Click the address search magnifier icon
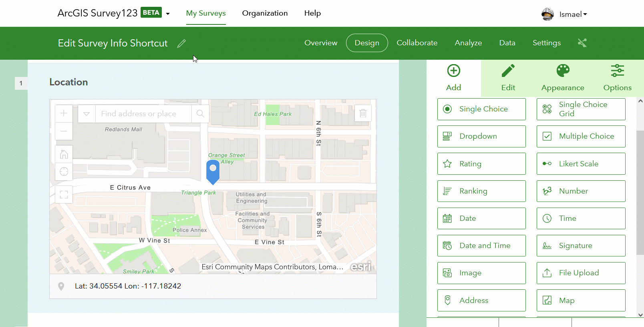The width and height of the screenshot is (644, 327). (200, 114)
